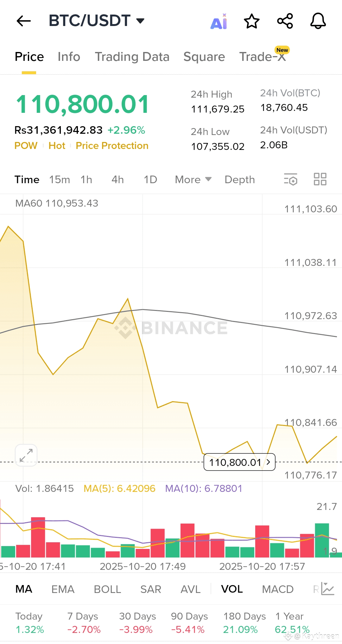The image size is (342, 644).
Task: Switch to Trading Data tab
Action: click(x=132, y=57)
